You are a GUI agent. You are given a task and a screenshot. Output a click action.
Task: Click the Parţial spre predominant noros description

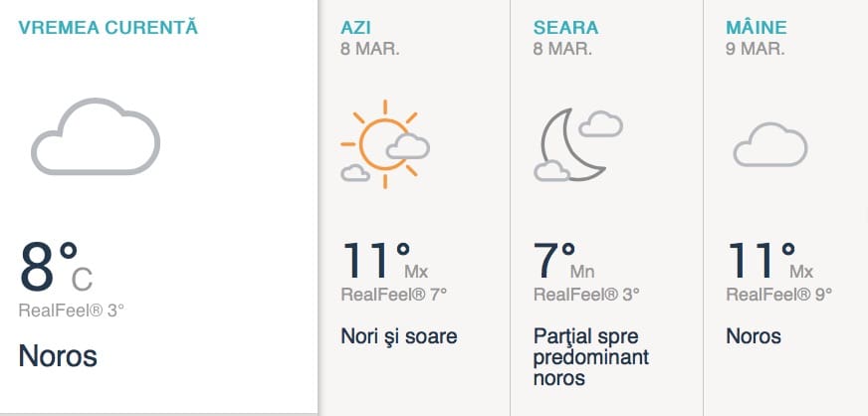tap(591, 357)
